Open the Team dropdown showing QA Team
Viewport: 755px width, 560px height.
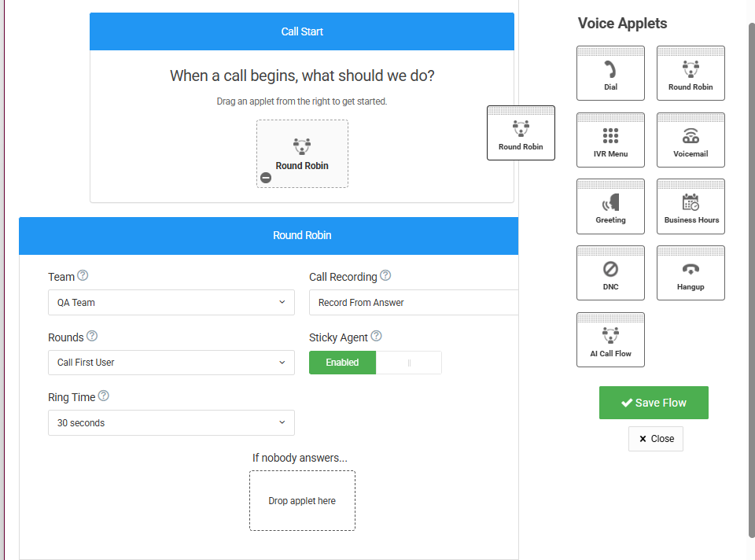click(171, 302)
